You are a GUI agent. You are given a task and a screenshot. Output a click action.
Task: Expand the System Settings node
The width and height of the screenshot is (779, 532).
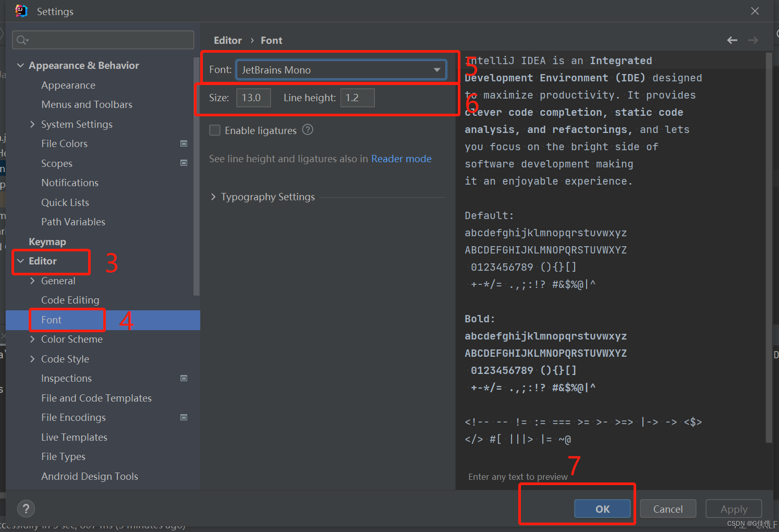[32, 124]
